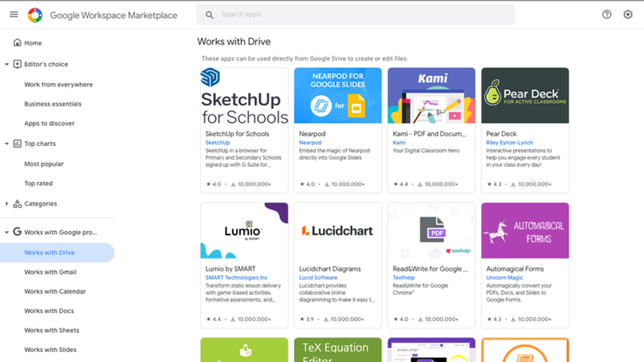Collapse the Works with Google products arrow

click(7, 233)
